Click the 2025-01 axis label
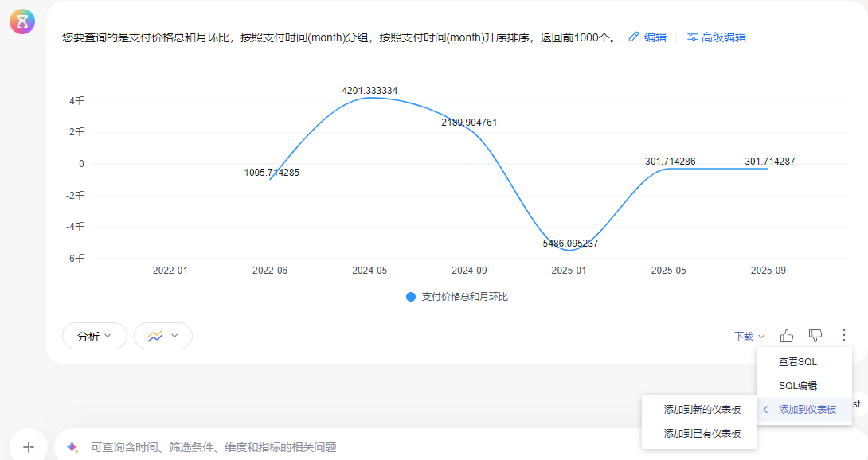 pyautogui.click(x=569, y=271)
